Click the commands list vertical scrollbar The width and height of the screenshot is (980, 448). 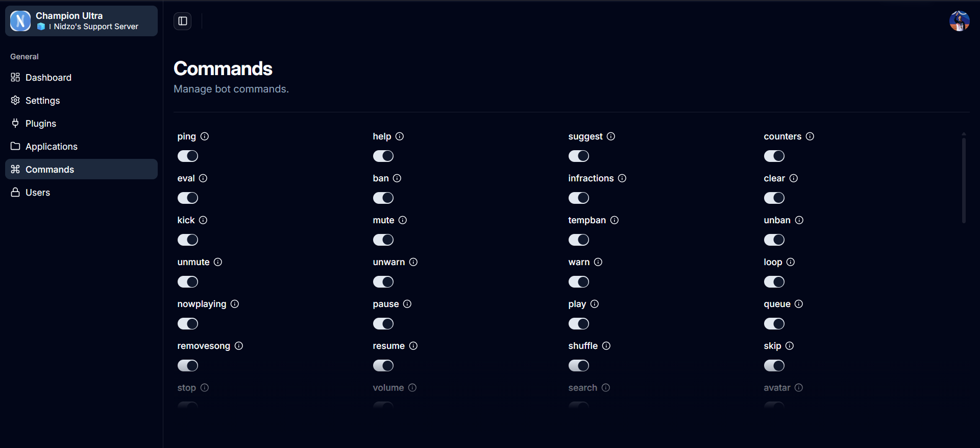coord(964,179)
